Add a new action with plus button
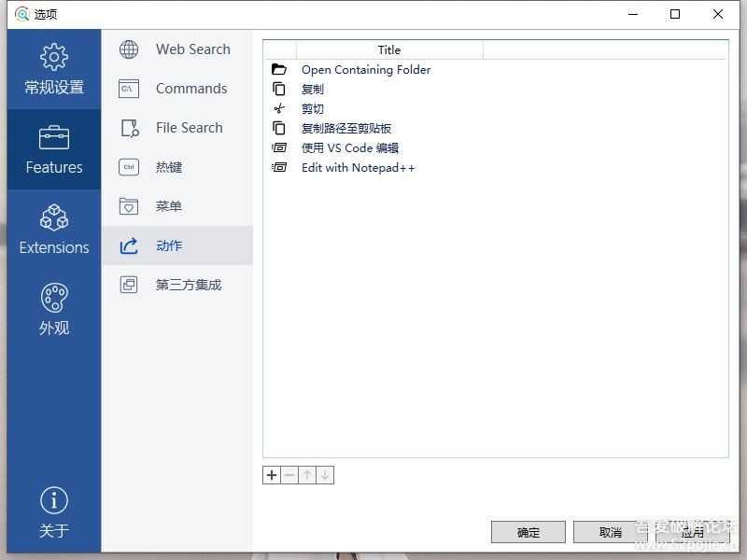Image resolution: width=747 pixels, height=560 pixels. click(272, 475)
